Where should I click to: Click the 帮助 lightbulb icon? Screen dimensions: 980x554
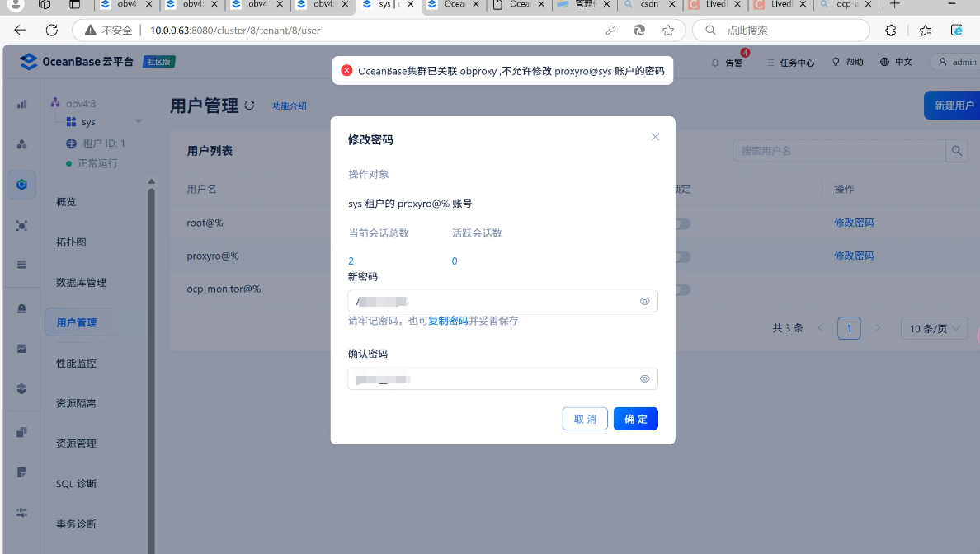click(x=836, y=62)
